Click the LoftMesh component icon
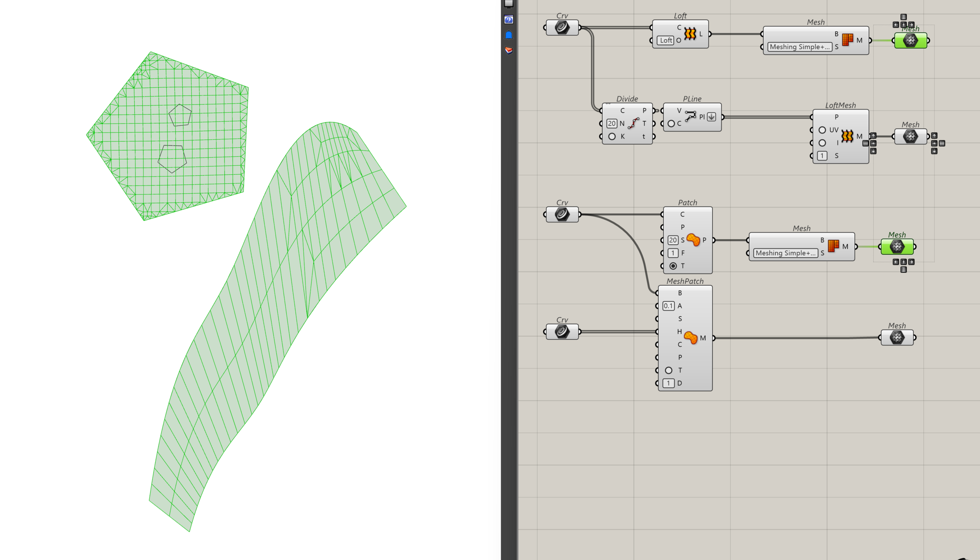The width and height of the screenshot is (980, 560). [x=847, y=136]
